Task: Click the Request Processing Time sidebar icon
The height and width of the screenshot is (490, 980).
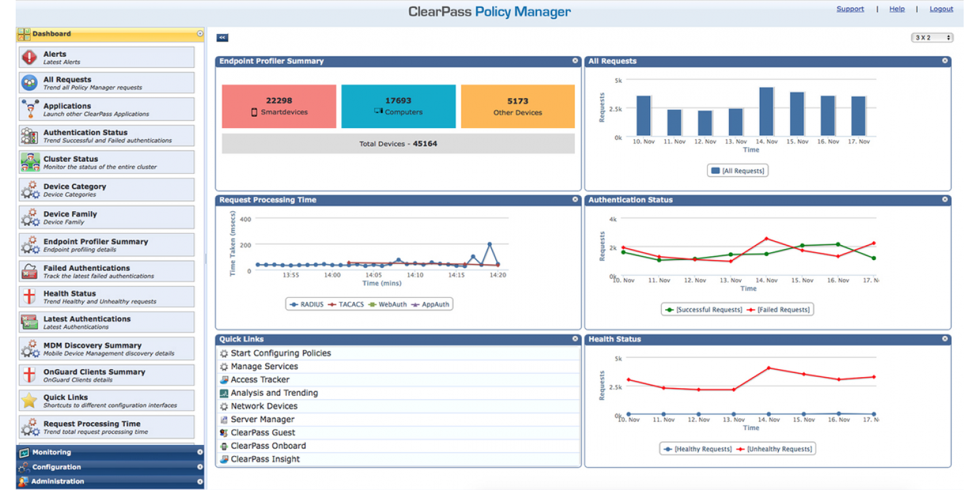Action: click(30, 427)
